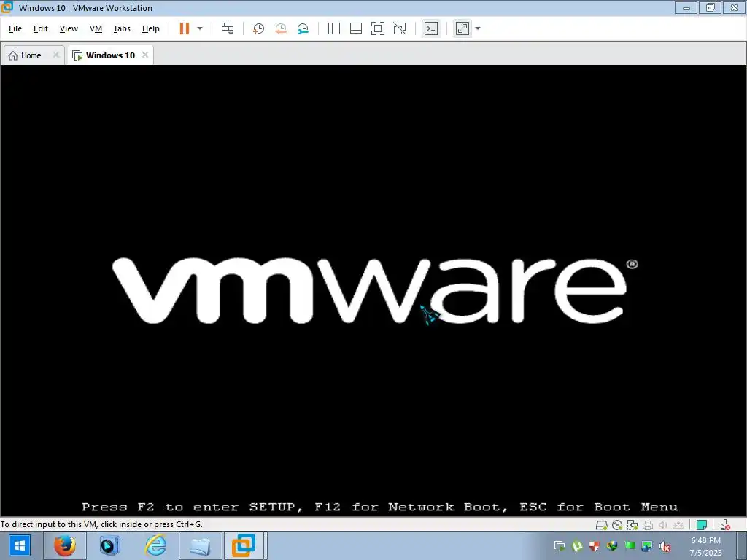Click the input grab status icon
This screenshot has height=560, width=747.
[x=725, y=525]
